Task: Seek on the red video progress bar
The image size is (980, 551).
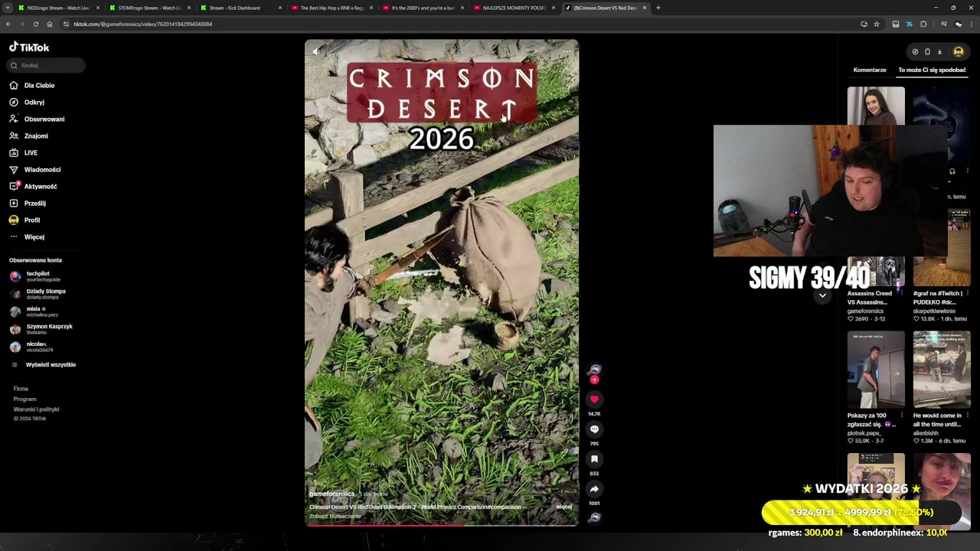Action: [x=442, y=525]
